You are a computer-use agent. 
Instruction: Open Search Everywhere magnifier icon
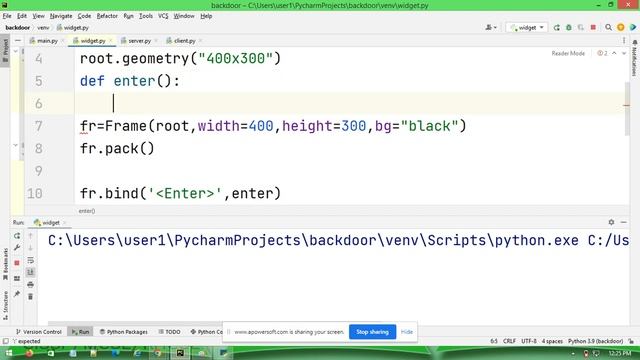tap(609, 27)
